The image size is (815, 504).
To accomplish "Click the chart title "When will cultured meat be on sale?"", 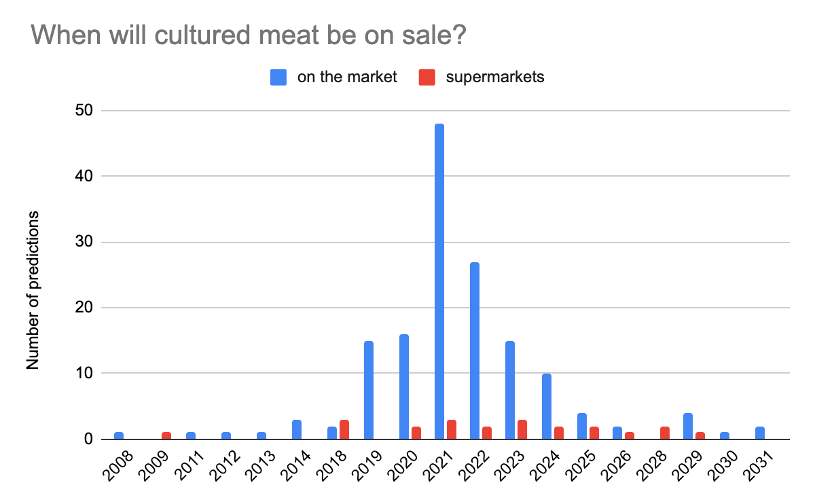I will point(249,35).
